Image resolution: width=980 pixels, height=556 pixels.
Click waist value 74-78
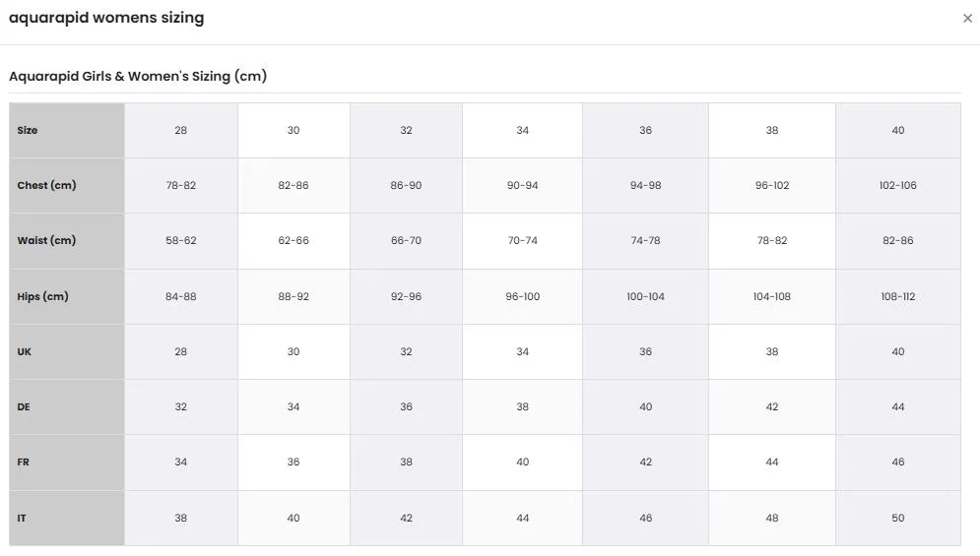pos(646,240)
